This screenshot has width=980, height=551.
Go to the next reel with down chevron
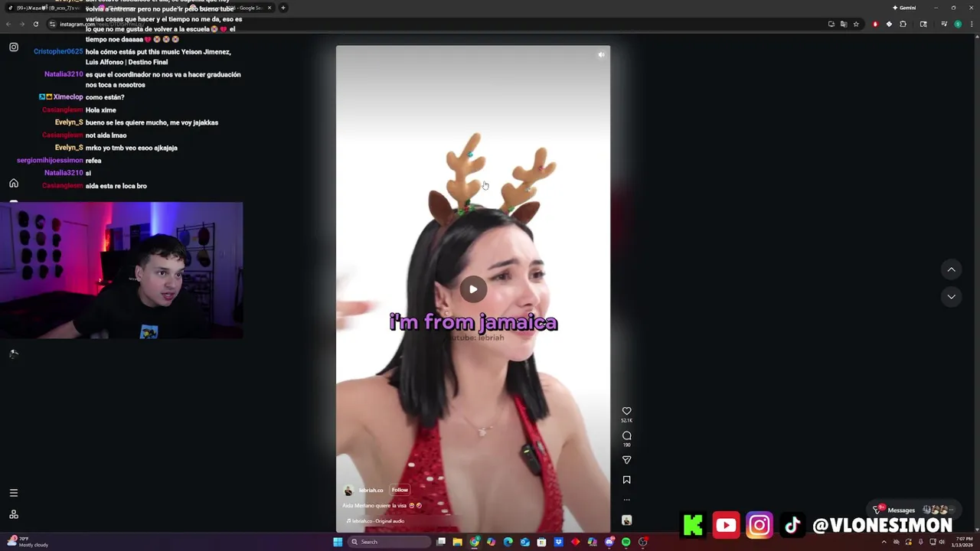(951, 297)
